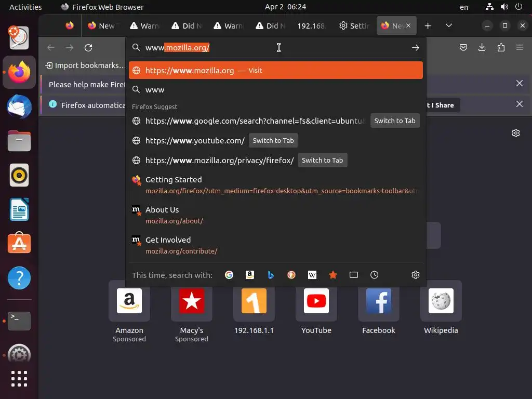
Task: Dismiss the 'Please help make Firefox' notification
Action: (519, 84)
